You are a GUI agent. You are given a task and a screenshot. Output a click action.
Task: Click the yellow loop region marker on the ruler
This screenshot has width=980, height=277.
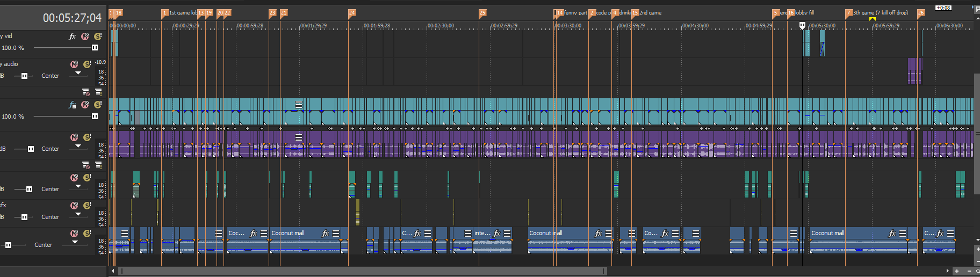[x=873, y=19]
